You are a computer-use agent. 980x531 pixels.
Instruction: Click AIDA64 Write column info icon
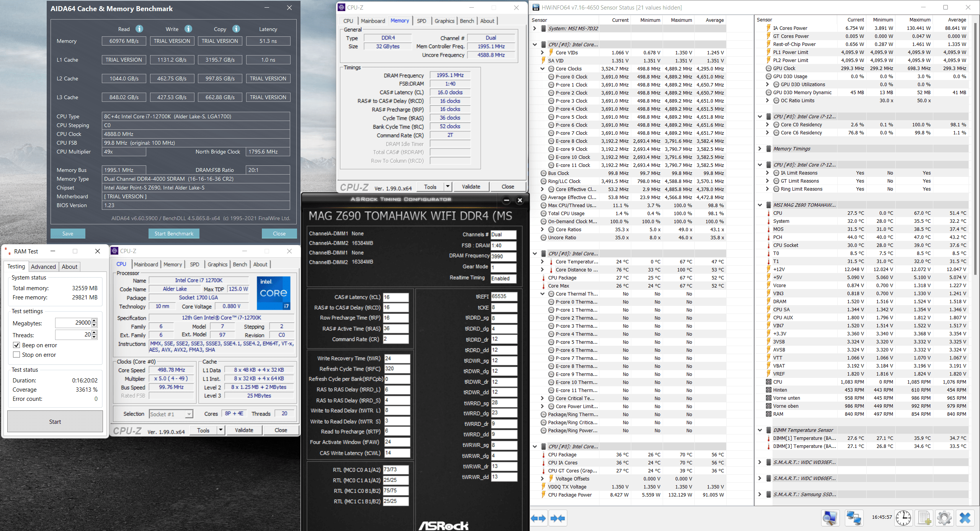tap(188, 29)
